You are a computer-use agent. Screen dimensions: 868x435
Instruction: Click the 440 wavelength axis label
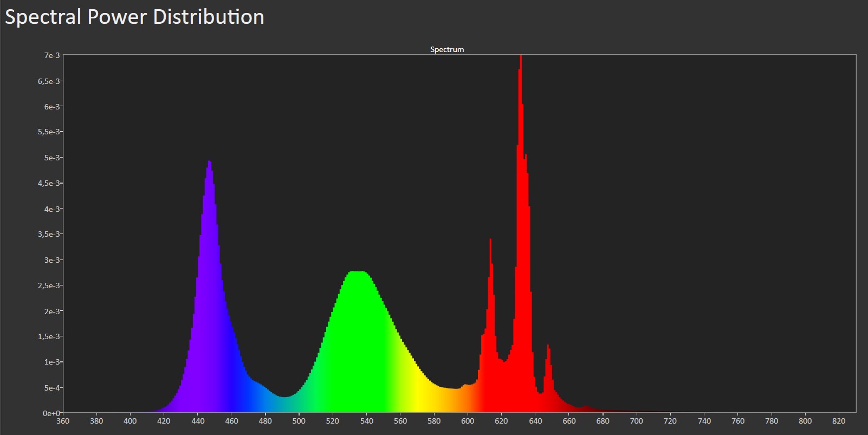point(198,421)
